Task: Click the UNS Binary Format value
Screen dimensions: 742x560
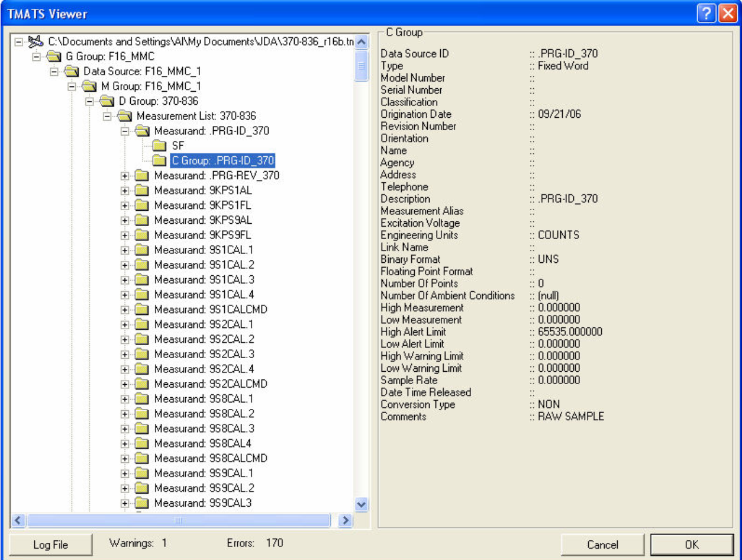Action: [548, 259]
